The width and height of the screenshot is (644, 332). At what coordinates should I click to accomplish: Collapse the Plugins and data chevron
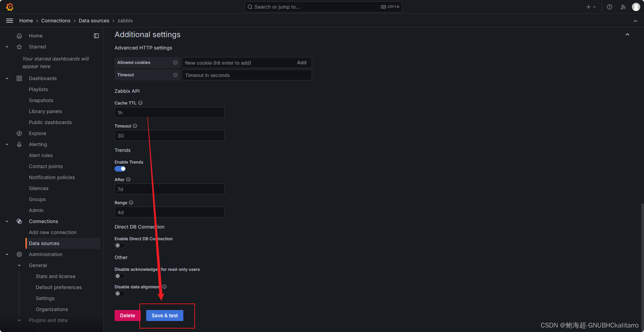pos(19,320)
